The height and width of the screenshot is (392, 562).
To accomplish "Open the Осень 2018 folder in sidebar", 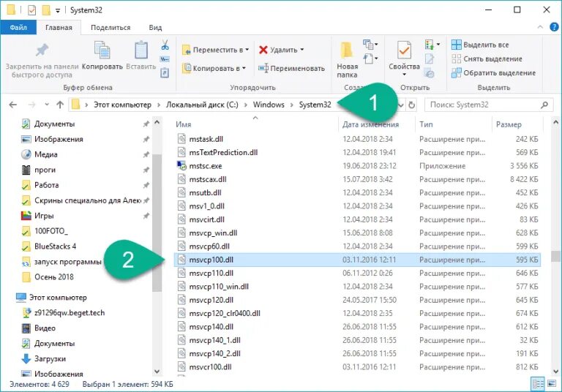I will tap(53, 277).
